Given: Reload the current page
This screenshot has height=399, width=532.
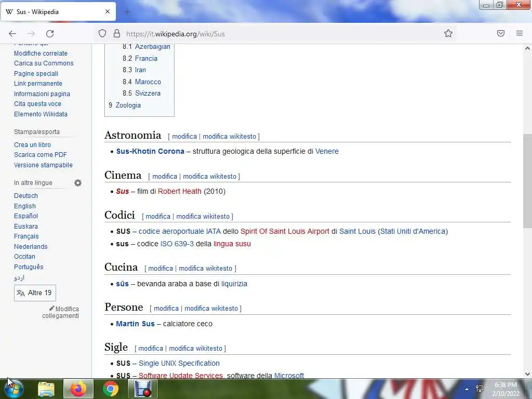Looking at the screenshot, I should point(50,34).
